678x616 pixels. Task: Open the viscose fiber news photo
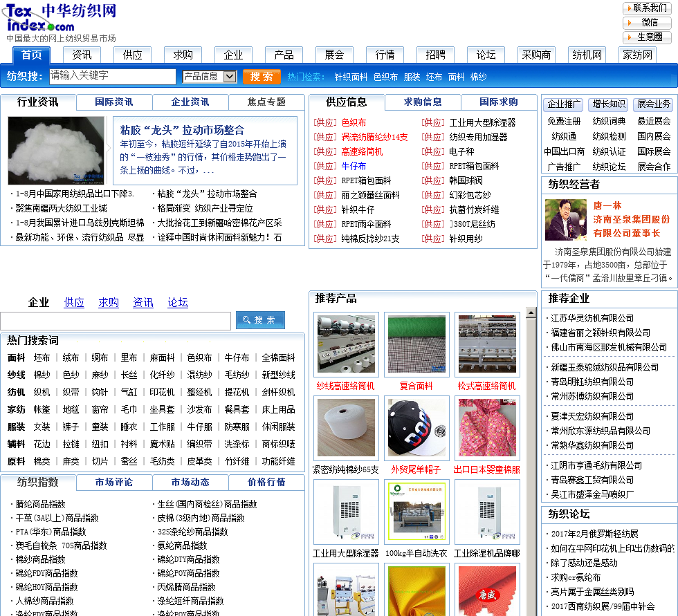(x=56, y=150)
